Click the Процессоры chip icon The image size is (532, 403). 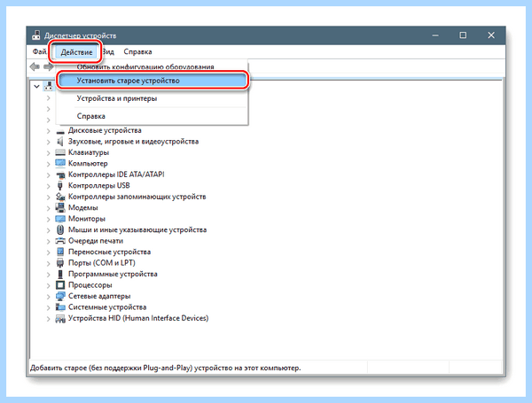pyautogui.click(x=60, y=285)
